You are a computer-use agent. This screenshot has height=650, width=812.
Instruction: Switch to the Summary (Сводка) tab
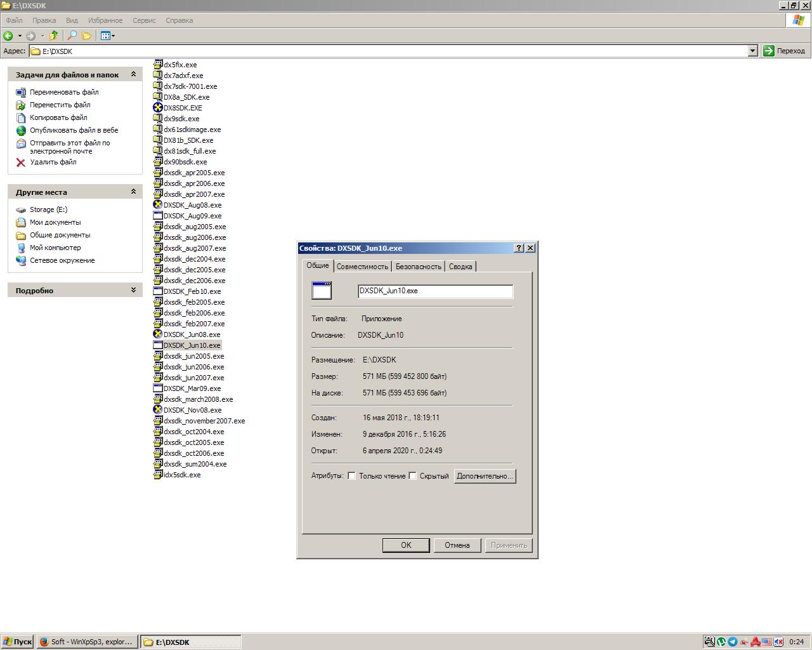pos(461,267)
